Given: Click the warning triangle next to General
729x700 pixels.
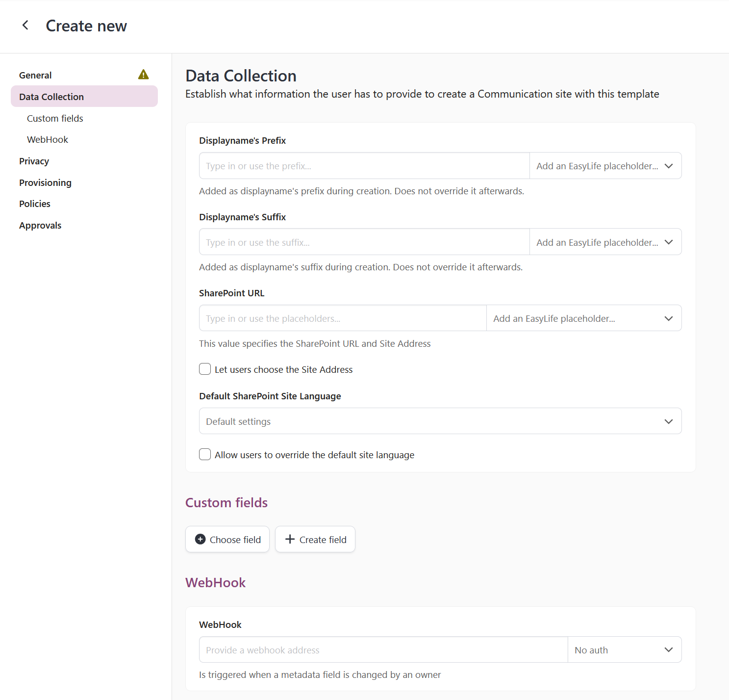Looking at the screenshot, I should click(x=143, y=74).
